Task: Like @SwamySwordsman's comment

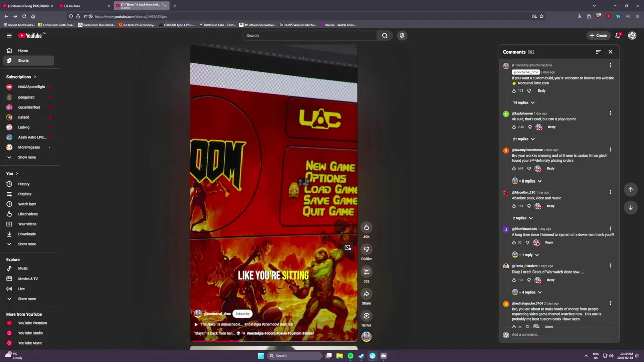Action: [x=514, y=169]
